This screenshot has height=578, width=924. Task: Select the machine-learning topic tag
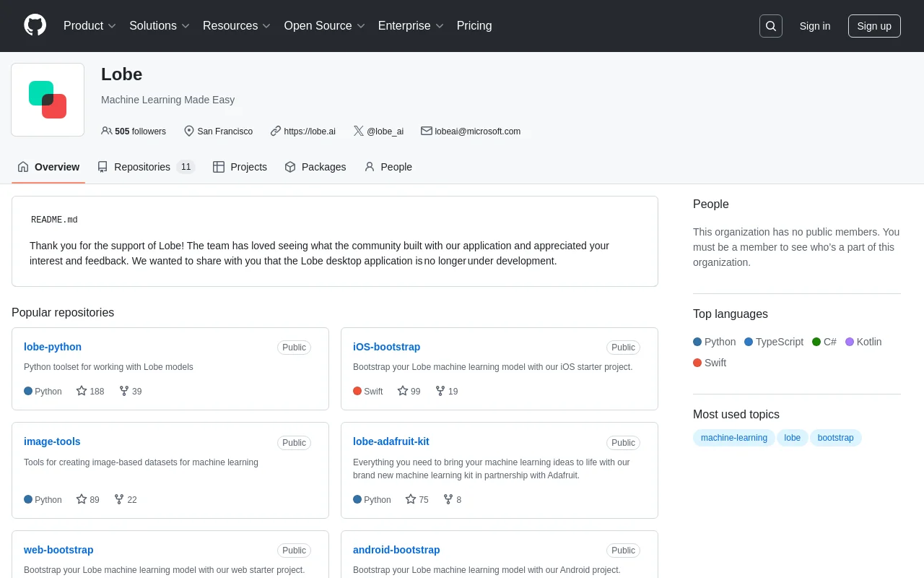[733, 438]
